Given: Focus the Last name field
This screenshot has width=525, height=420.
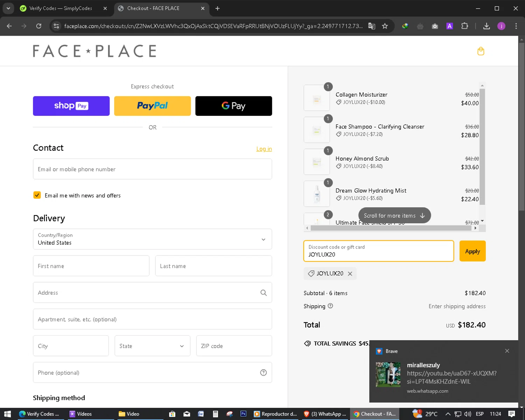Looking at the screenshot, I should click(x=213, y=266).
